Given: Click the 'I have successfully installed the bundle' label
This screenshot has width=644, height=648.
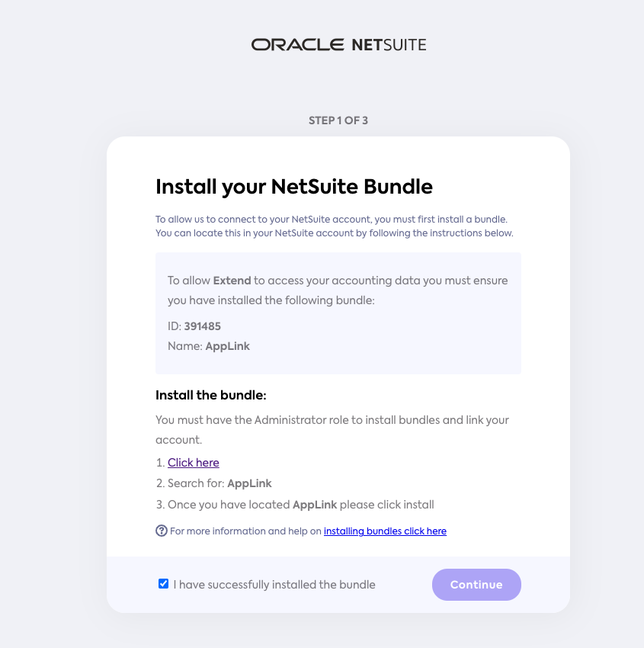Looking at the screenshot, I should [x=274, y=585].
